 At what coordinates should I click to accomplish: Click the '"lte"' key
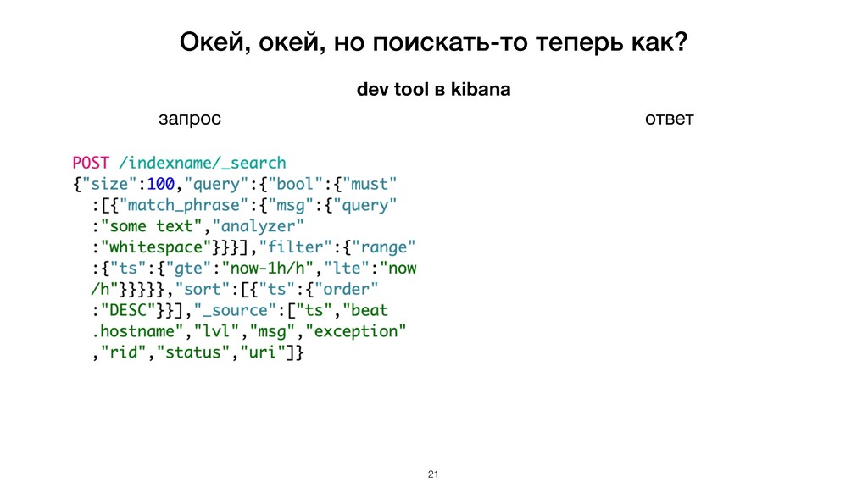pos(347,268)
